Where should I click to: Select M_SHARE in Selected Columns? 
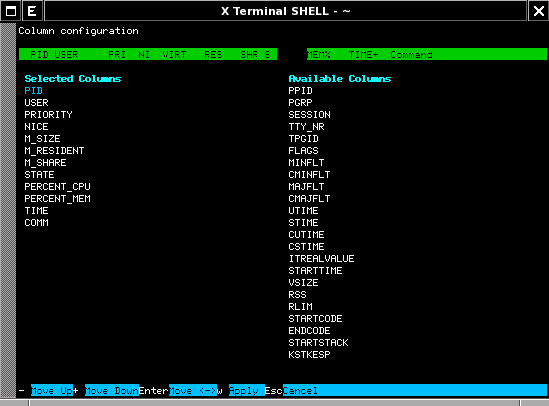(46, 162)
